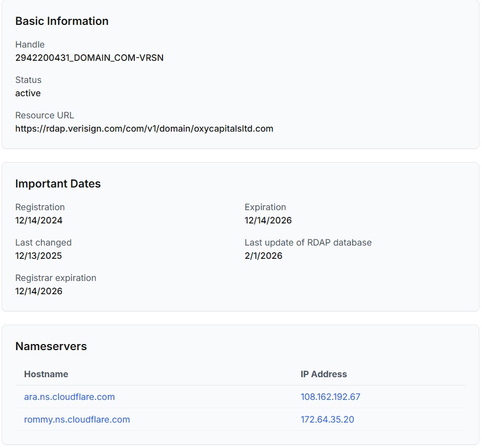Open the rommy.ns.cloudflare.com nameserver link
The width and height of the screenshot is (482, 448).
pyautogui.click(x=77, y=419)
